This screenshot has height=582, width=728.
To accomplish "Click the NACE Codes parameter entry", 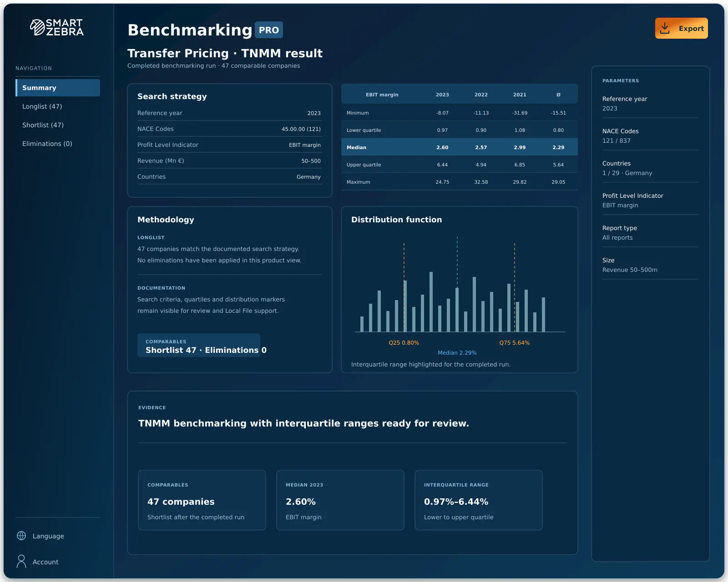I will [651, 135].
